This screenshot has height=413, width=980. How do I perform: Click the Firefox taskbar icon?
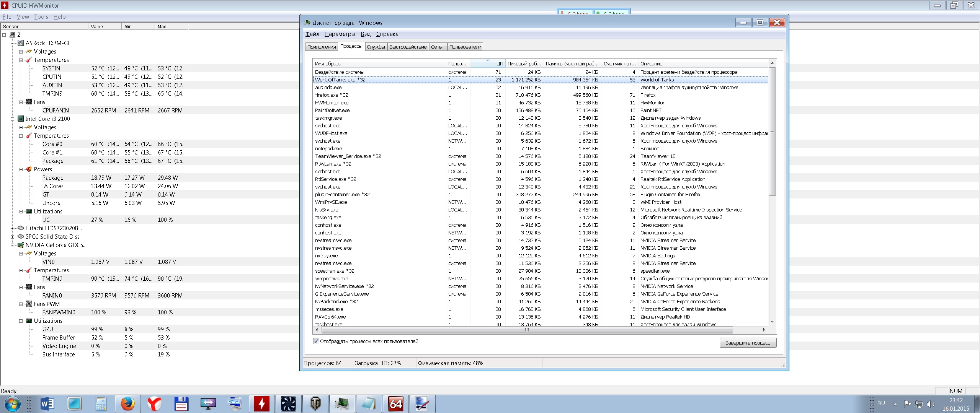pos(127,404)
